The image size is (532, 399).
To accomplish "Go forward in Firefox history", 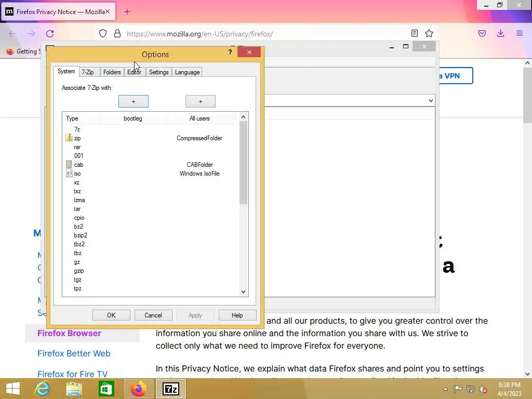I will (x=31, y=34).
